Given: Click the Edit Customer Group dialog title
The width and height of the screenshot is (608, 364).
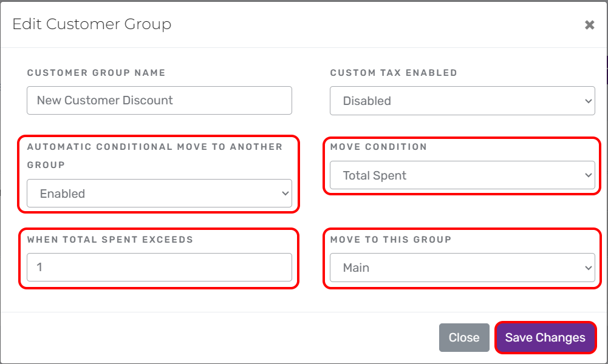Looking at the screenshot, I should pos(92,24).
